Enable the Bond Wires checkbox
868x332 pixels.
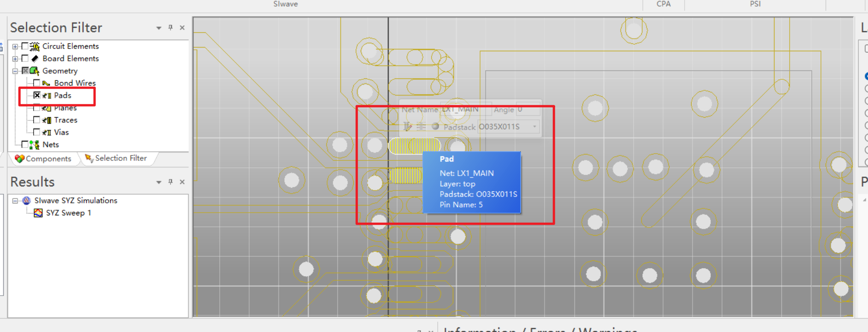tap(37, 83)
